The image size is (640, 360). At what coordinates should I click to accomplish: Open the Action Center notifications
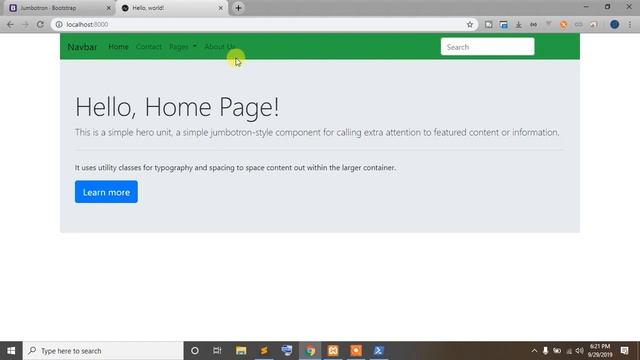624,351
